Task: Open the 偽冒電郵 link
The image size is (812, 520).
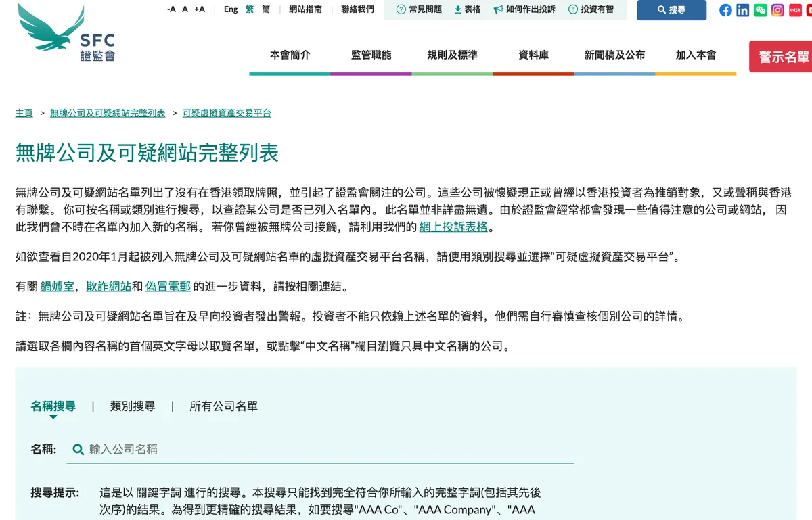Action: point(168,286)
